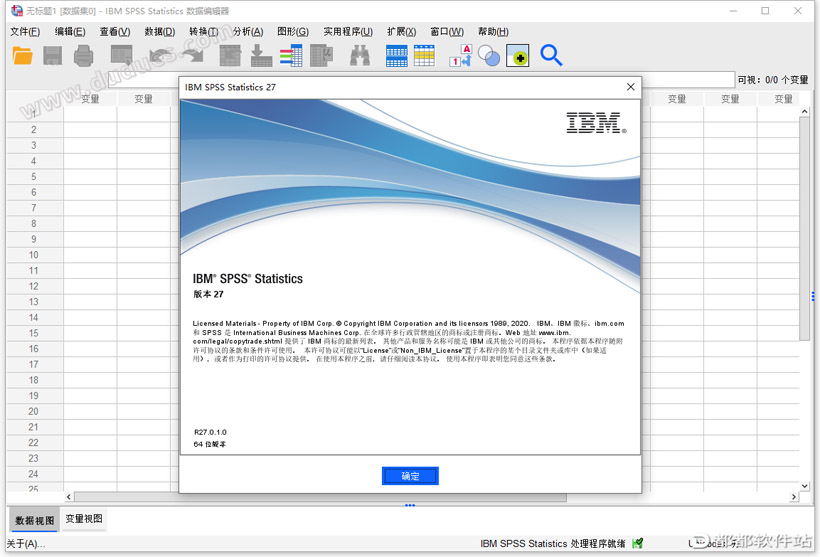Open the 编辑(E) menu
Viewport: 820px width, 557px height.
click(x=70, y=32)
